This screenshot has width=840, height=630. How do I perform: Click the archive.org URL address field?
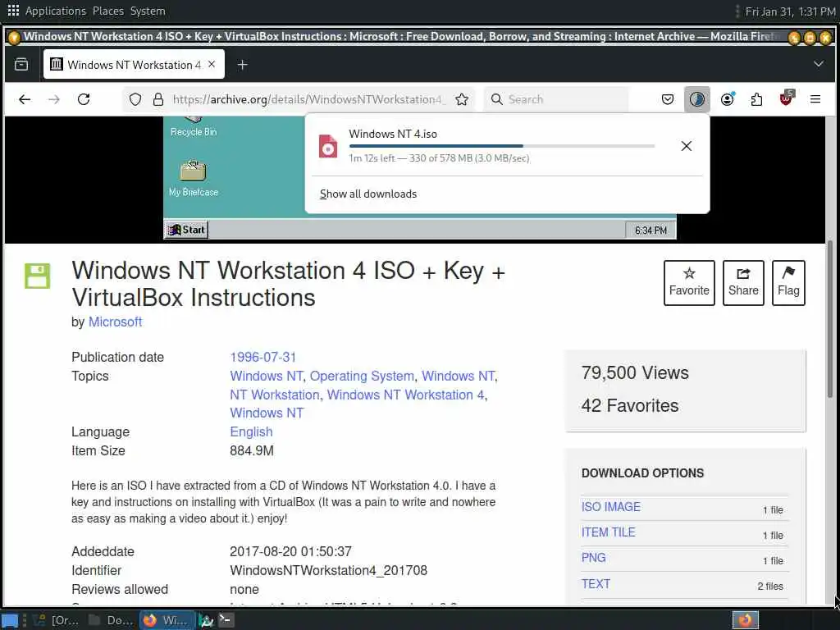click(308, 99)
